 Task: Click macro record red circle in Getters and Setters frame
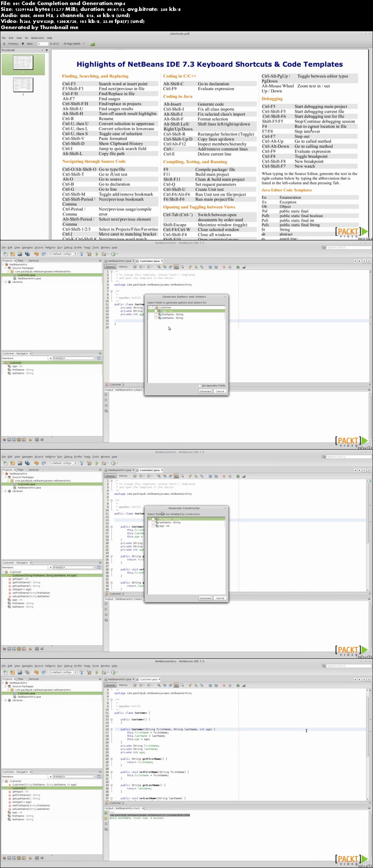224,267
